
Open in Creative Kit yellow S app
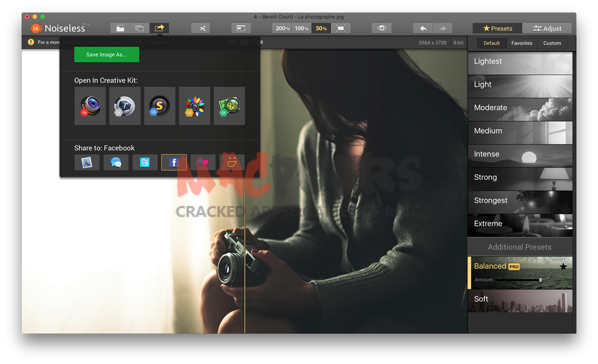coord(159,106)
